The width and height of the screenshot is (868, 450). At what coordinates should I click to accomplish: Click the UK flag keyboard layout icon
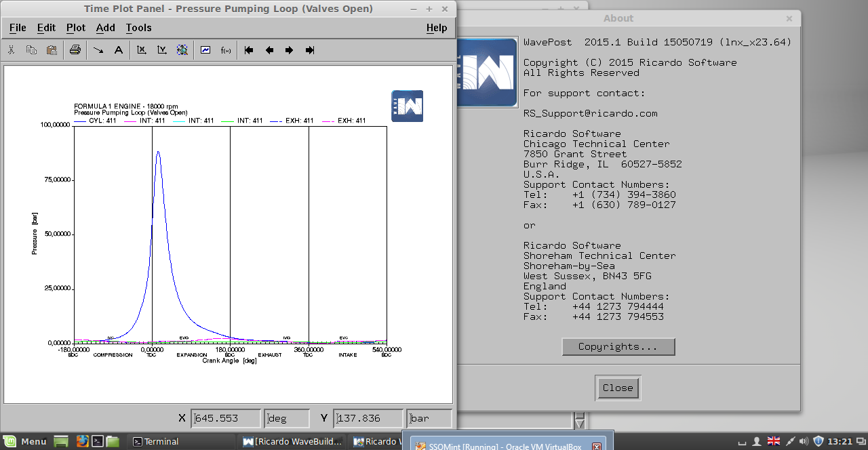(x=773, y=441)
